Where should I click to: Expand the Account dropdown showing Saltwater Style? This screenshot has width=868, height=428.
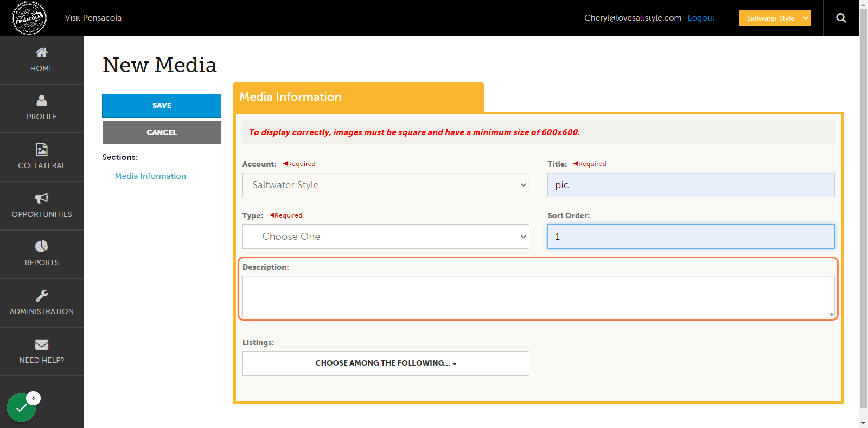[x=386, y=185]
